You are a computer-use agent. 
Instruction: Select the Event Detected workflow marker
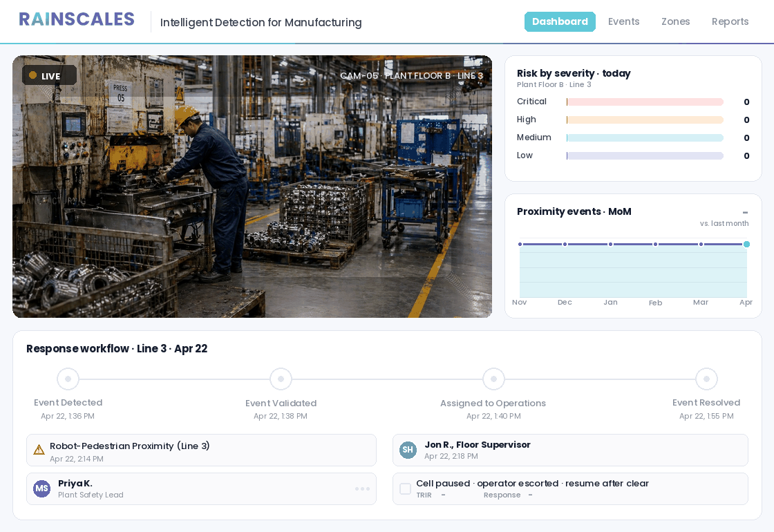click(x=68, y=379)
